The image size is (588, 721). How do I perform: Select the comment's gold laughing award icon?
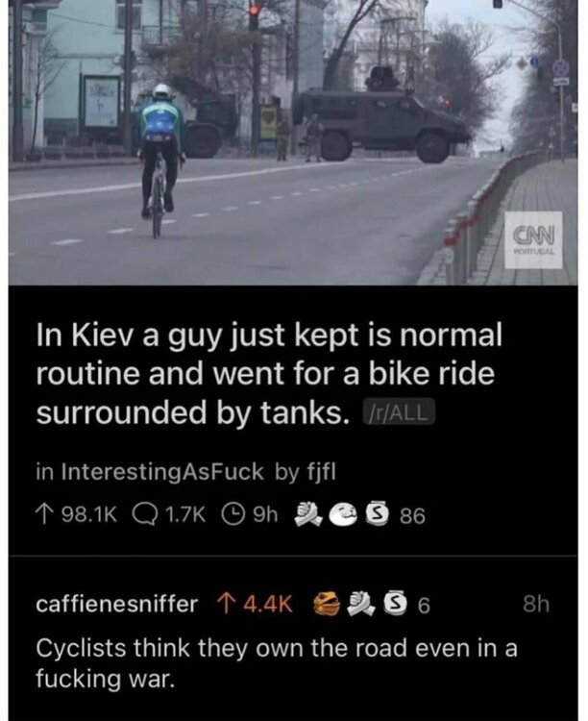pyautogui.click(x=327, y=605)
